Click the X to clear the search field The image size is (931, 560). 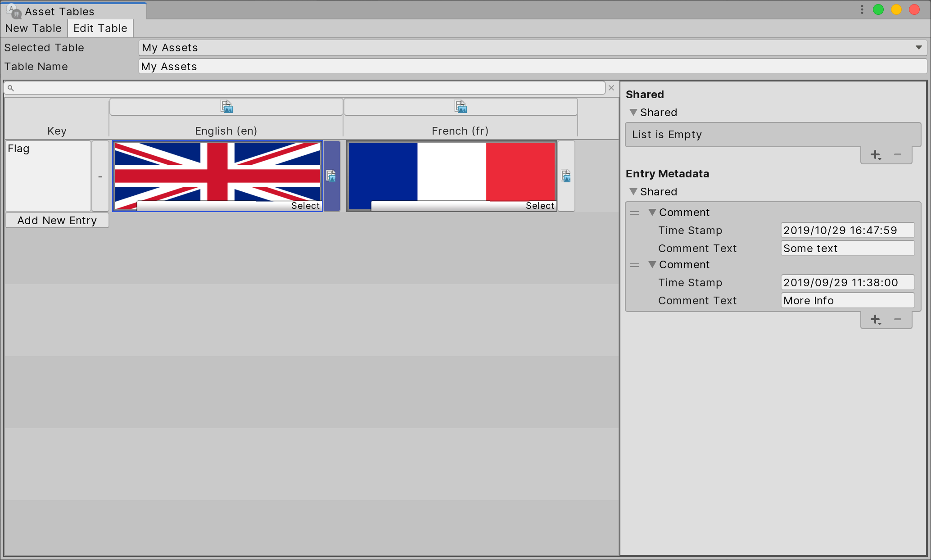[611, 88]
